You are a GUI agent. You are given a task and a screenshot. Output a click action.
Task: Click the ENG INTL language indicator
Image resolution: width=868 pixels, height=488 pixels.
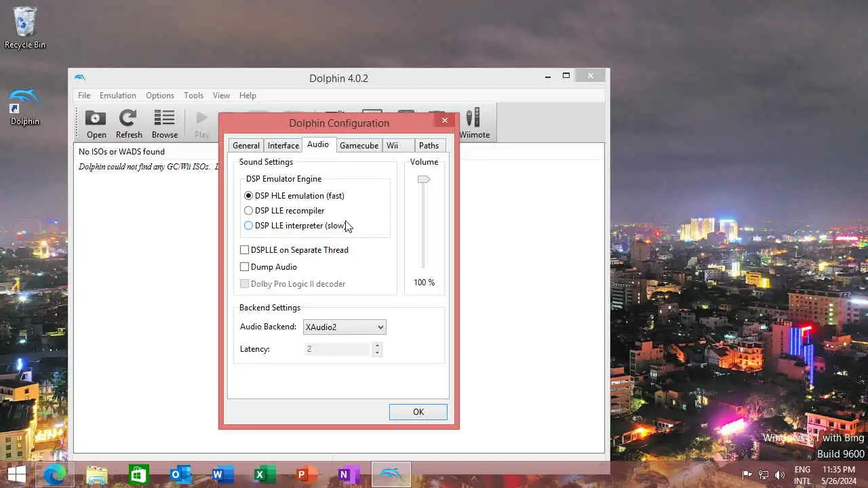pyautogui.click(x=802, y=475)
